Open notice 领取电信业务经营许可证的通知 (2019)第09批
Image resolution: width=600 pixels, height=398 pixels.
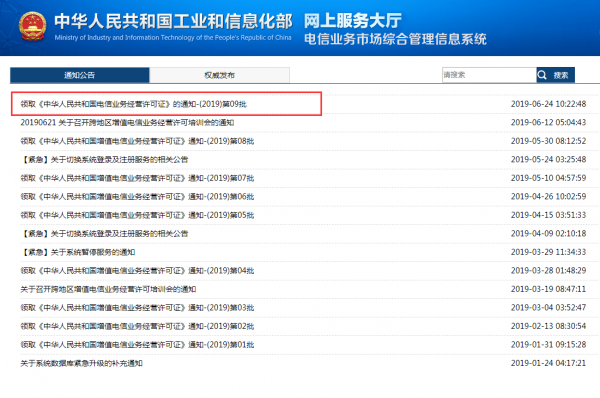(x=134, y=104)
